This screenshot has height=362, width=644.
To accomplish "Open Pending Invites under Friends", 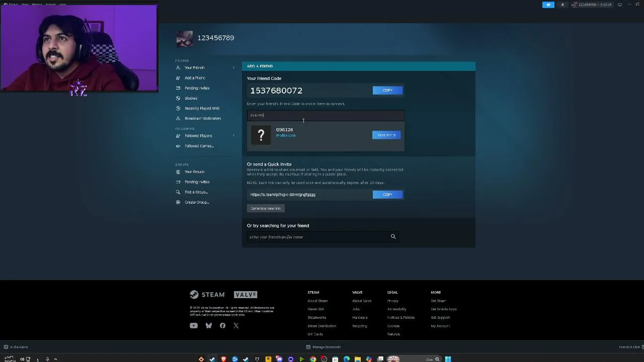I will (x=197, y=88).
